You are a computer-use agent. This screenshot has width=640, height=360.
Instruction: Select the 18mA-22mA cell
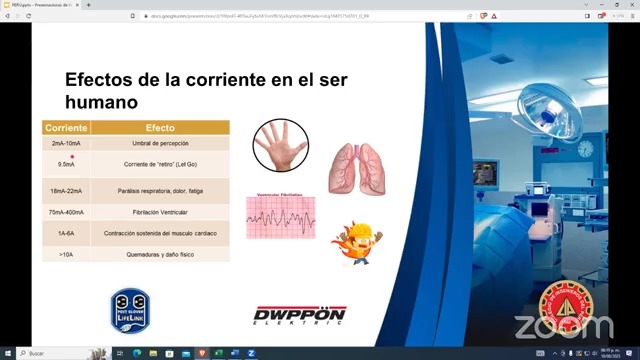coord(66,191)
